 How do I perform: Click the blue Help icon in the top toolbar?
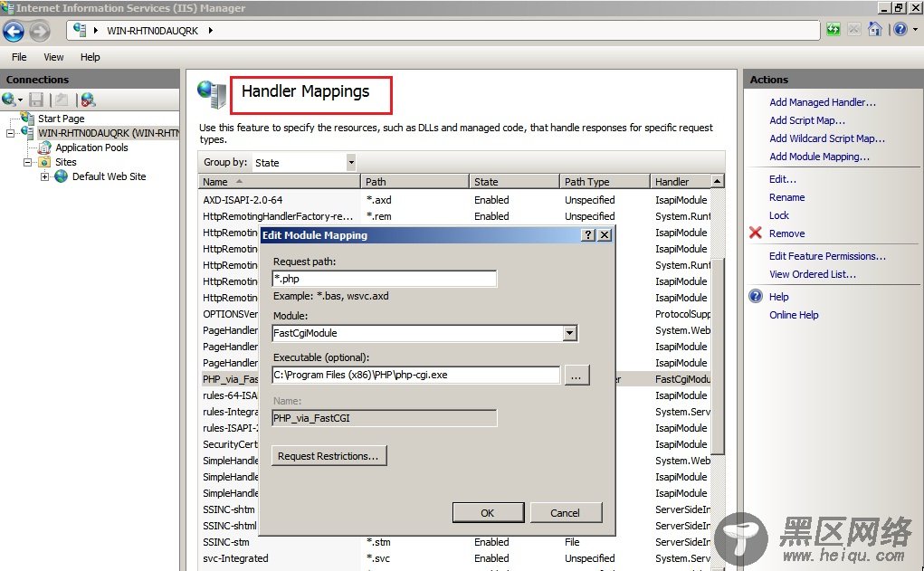click(900, 29)
